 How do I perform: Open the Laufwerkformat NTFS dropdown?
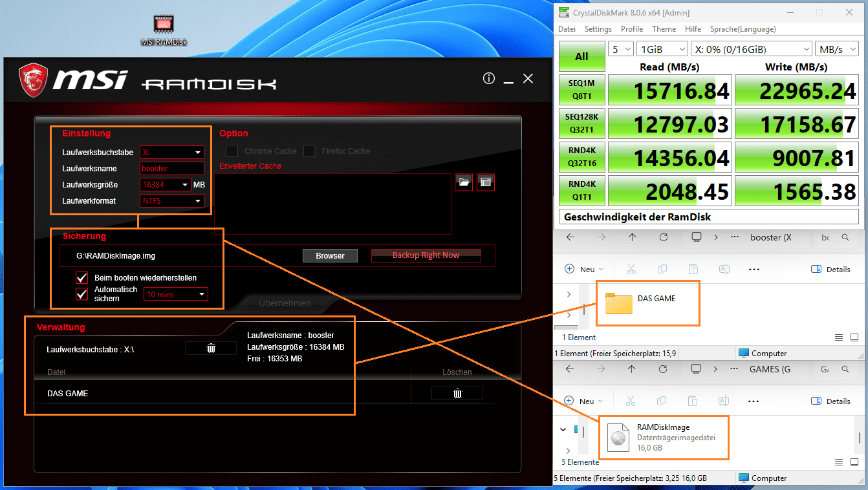(x=172, y=201)
